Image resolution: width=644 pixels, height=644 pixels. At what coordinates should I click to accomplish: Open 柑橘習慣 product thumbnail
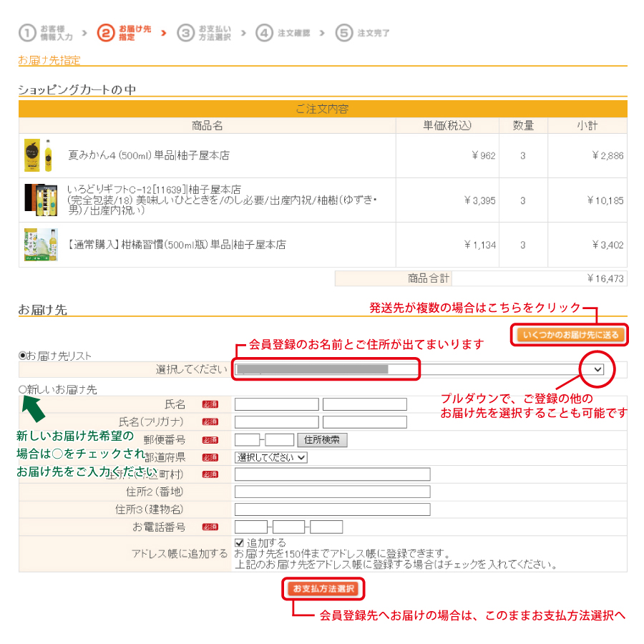tap(40, 245)
